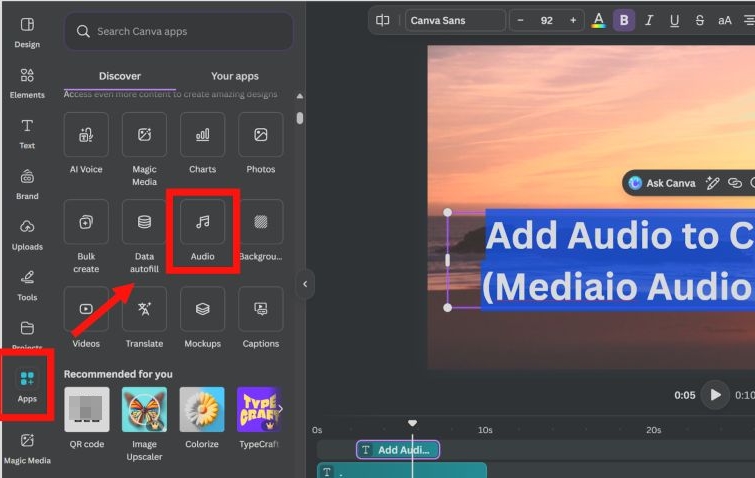Viewport: 755px width, 478px height.
Task: Click the left-side text box width handle
Action: [x=447, y=260]
